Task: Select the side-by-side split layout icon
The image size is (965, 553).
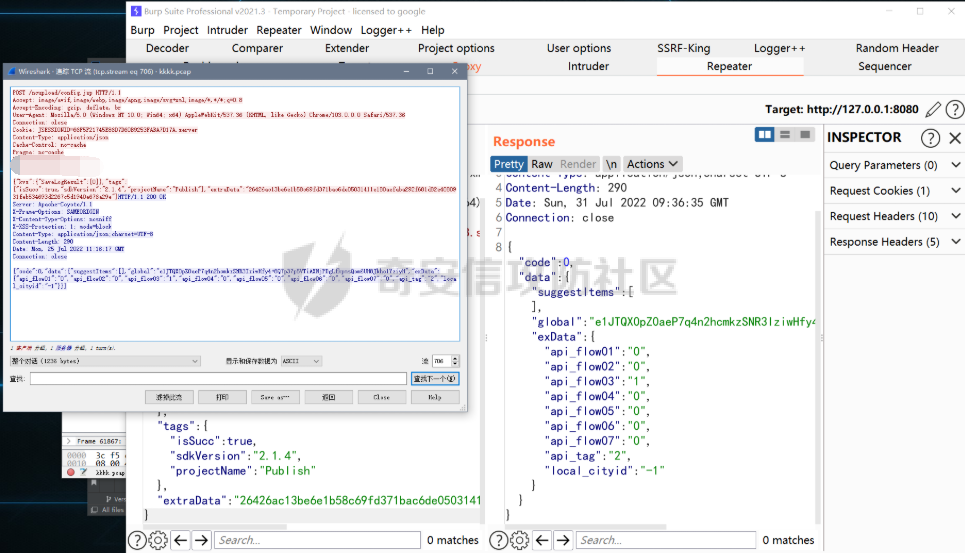Action: tap(764, 134)
